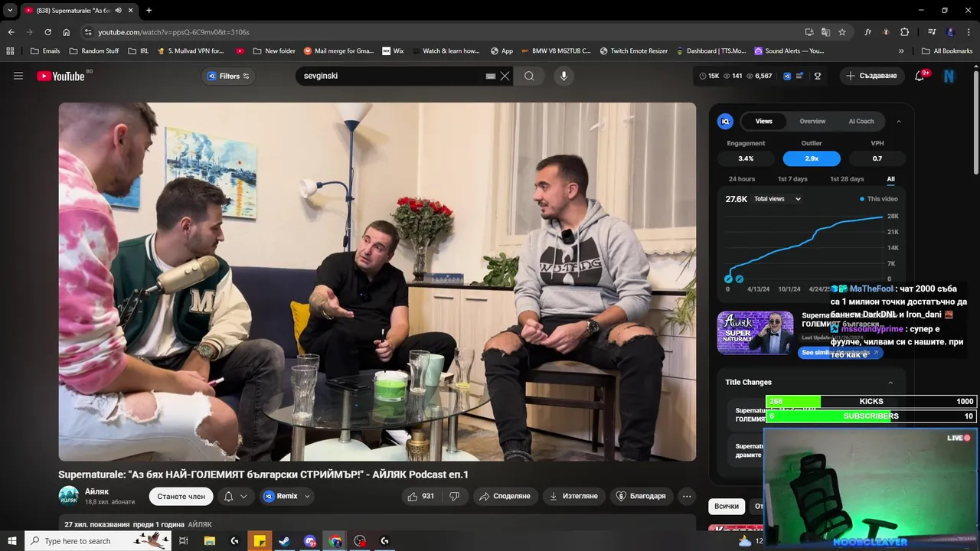Screen dimensions: 980x551
Task: Open Windows Start menu
Action: pos(11,541)
